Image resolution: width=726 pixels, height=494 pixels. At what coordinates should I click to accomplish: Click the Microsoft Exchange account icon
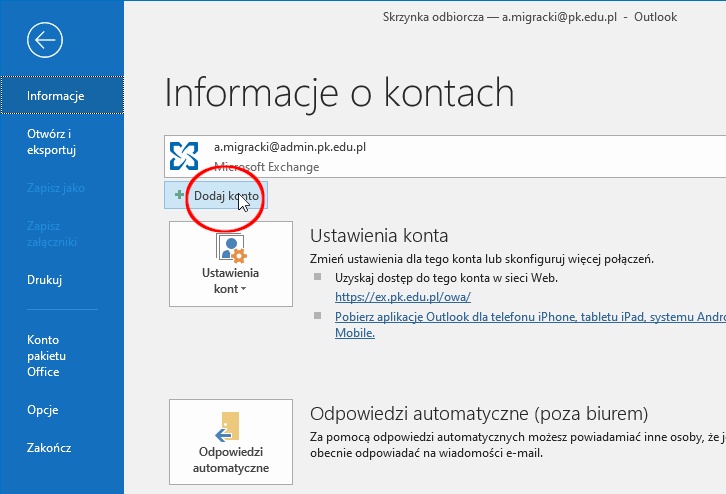click(x=185, y=156)
